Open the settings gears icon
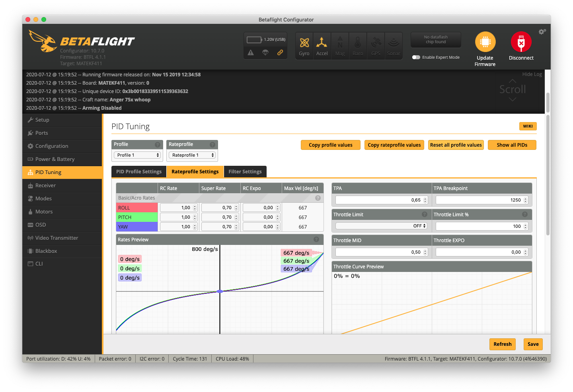This screenshot has height=392, width=573. [x=542, y=31]
